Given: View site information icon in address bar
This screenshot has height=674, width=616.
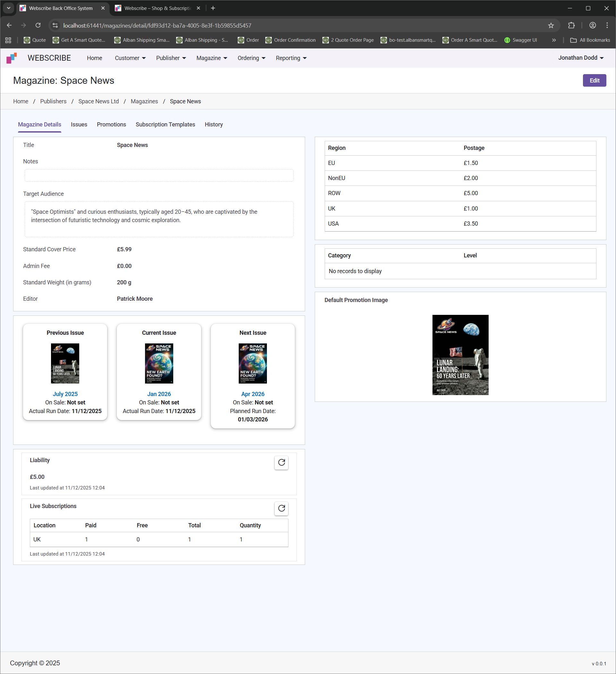Looking at the screenshot, I should pos(56,25).
